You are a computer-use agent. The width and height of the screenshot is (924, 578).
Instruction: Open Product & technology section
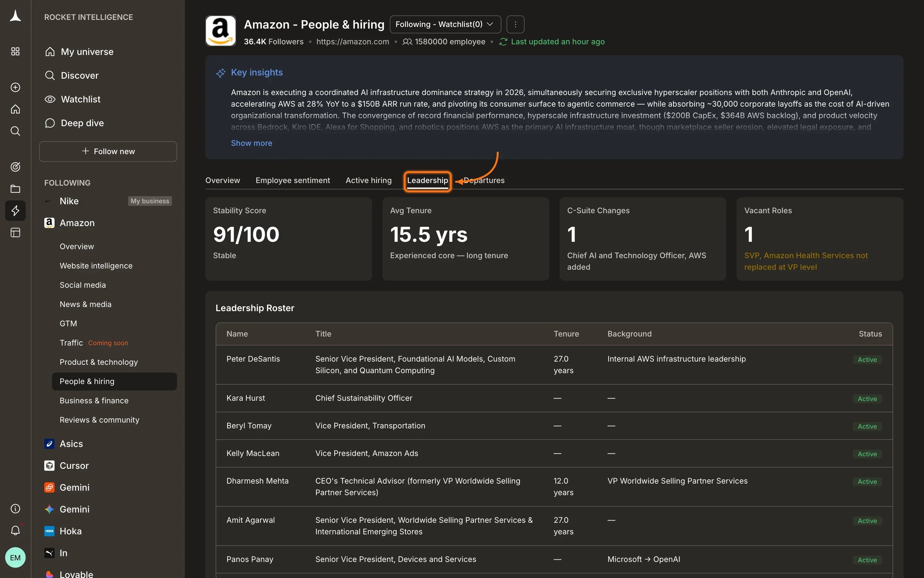click(x=98, y=362)
